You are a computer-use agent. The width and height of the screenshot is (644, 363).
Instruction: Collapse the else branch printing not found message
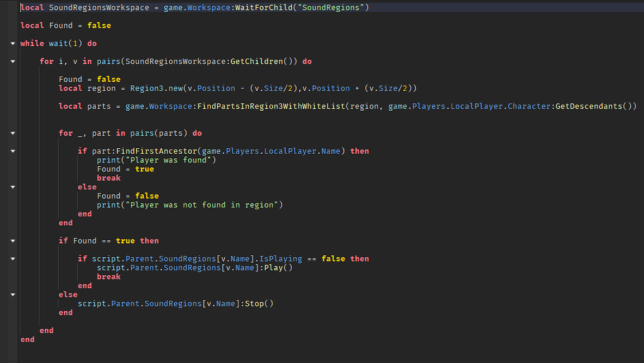click(12, 187)
